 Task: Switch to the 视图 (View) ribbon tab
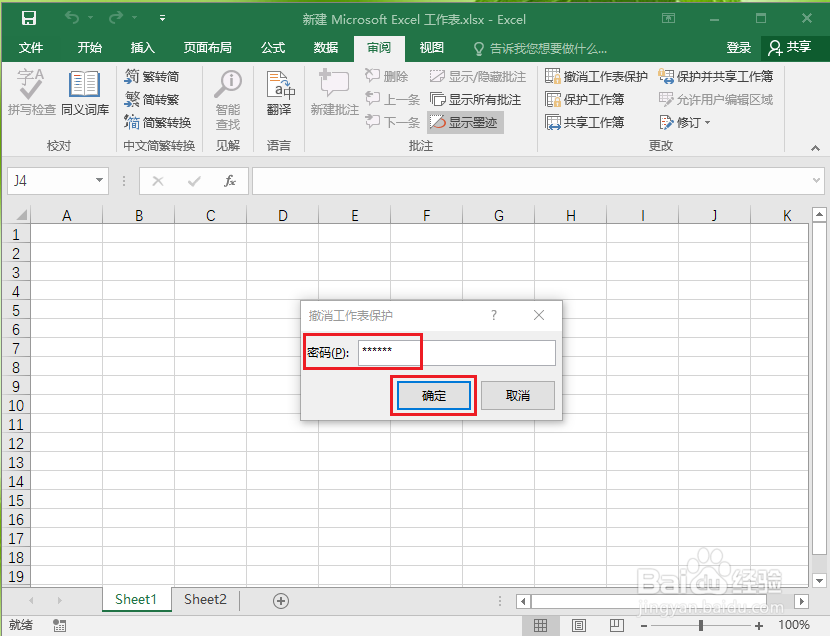pos(430,47)
